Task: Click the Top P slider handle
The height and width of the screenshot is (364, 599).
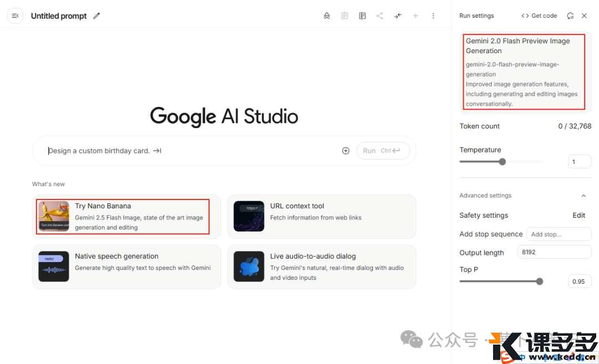Action: (539, 281)
